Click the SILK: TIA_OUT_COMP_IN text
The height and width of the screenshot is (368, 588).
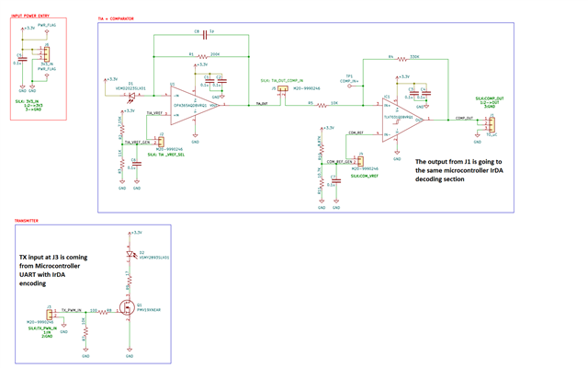click(x=282, y=81)
